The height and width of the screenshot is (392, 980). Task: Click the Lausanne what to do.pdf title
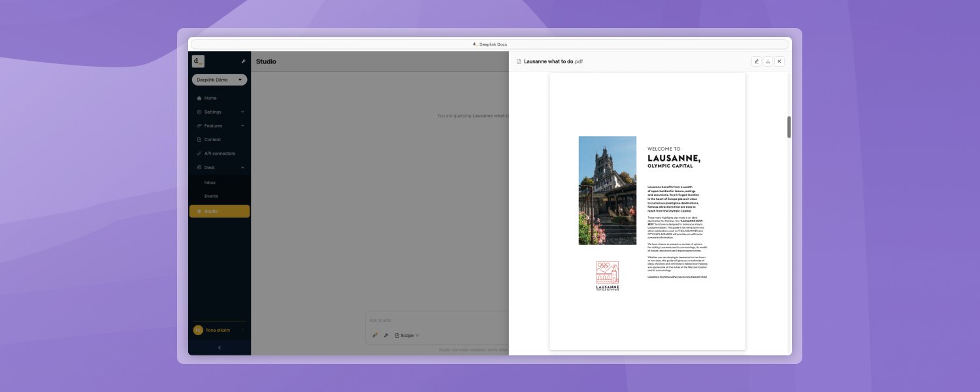tap(553, 61)
